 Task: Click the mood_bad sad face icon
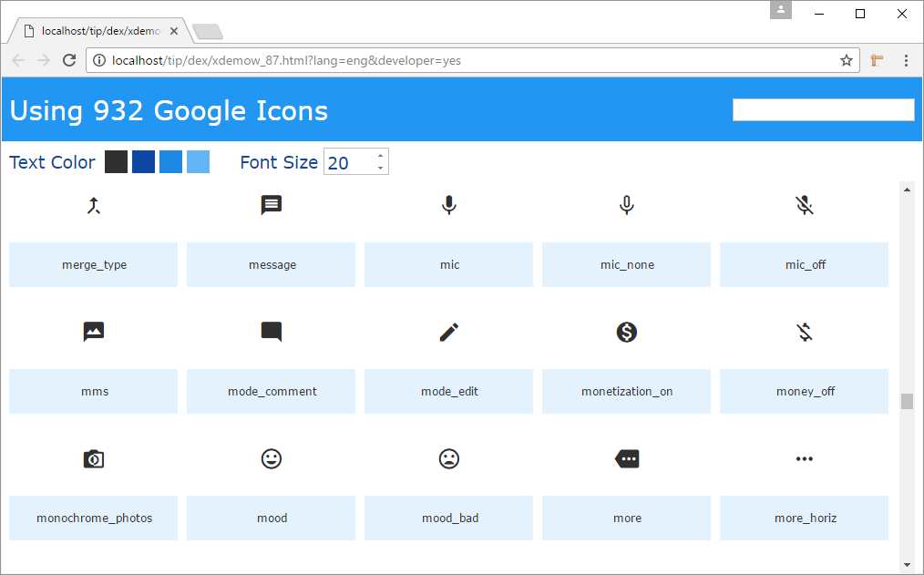tap(449, 458)
